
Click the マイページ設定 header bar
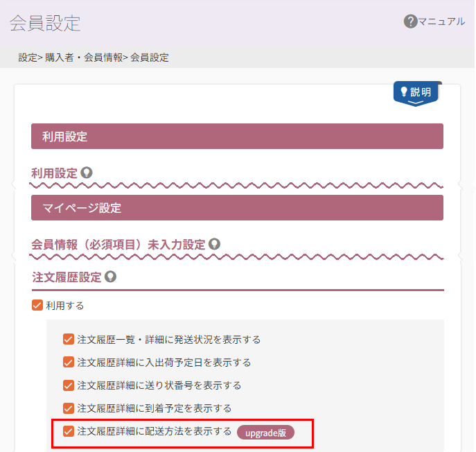pyautogui.click(x=237, y=207)
